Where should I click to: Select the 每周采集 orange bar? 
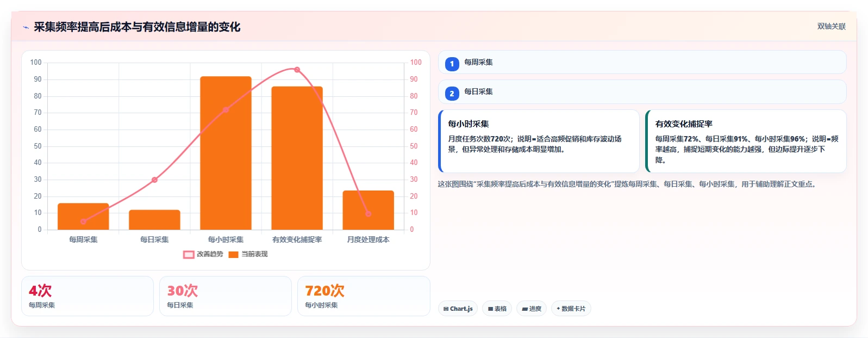coord(83,216)
